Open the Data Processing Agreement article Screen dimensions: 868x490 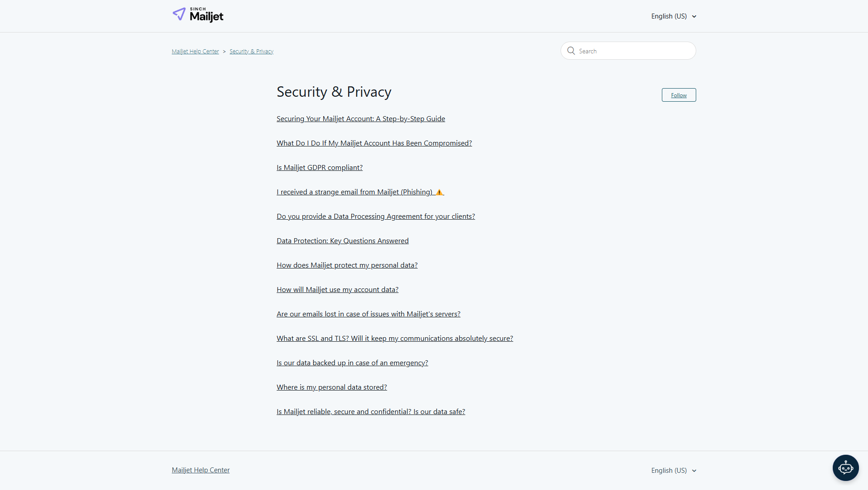[x=376, y=217]
